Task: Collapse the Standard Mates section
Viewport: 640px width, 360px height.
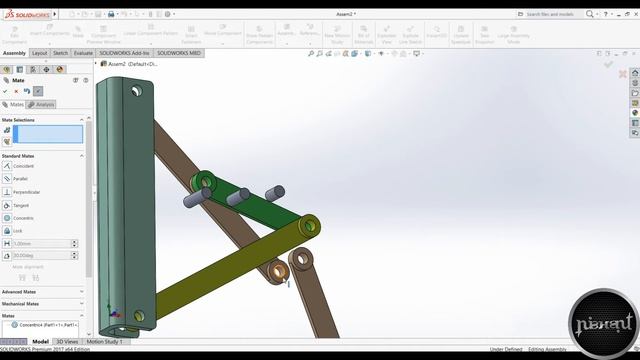Action: tap(82, 156)
